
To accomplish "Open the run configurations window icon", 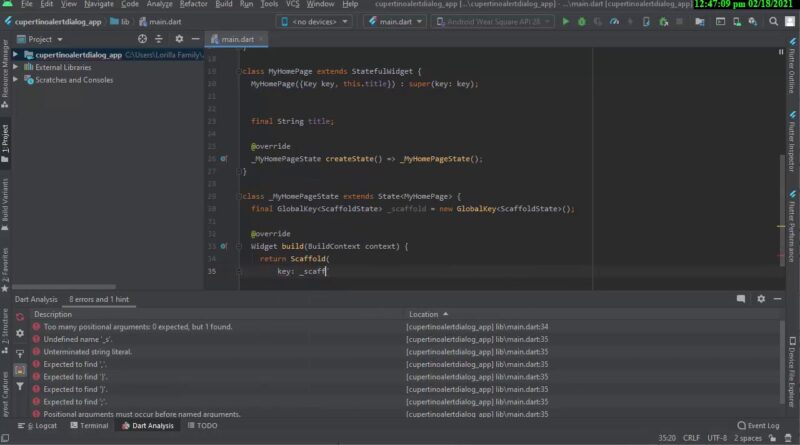I will click(720, 21).
